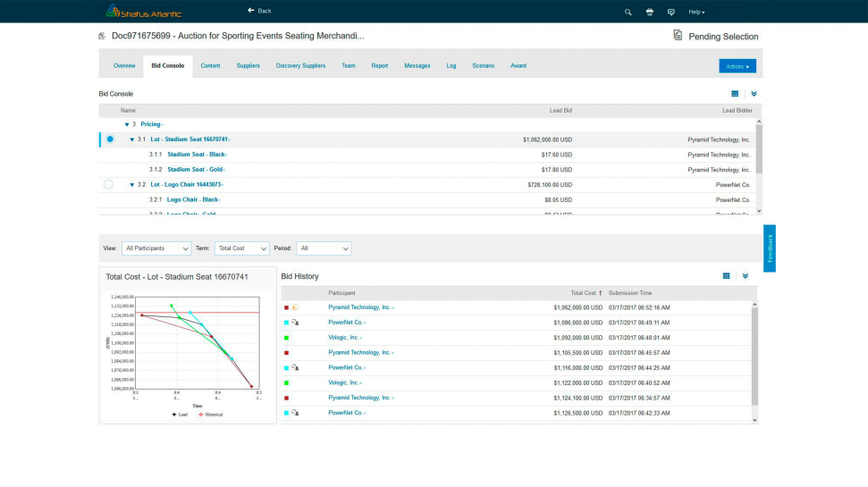Click the Historical legend entry in chart
The image size is (868, 487).
tap(210, 415)
